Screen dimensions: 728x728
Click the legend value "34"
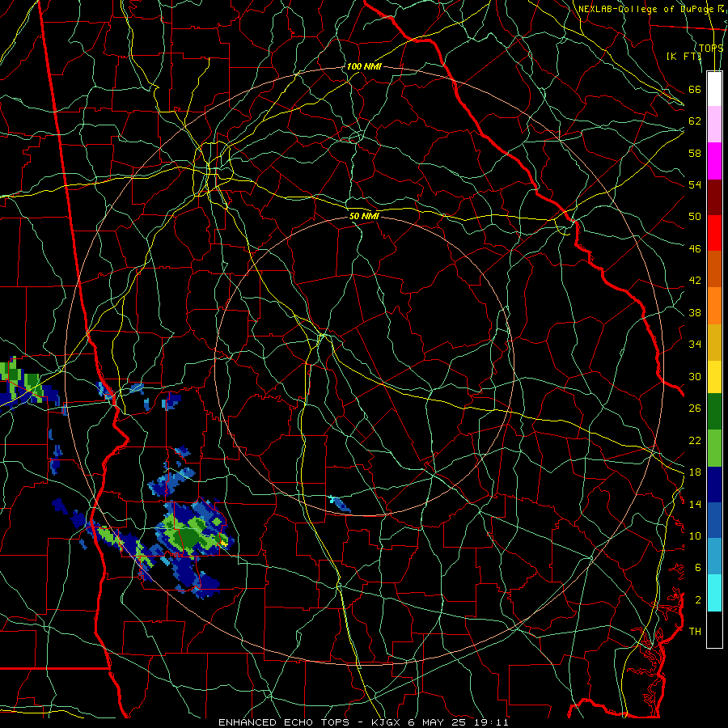click(x=695, y=345)
